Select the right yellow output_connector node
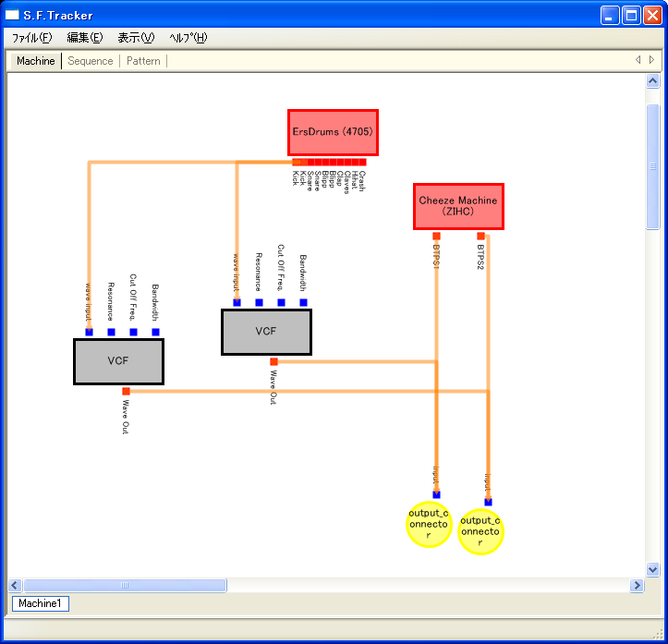This screenshot has width=668, height=644. point(480,531)
